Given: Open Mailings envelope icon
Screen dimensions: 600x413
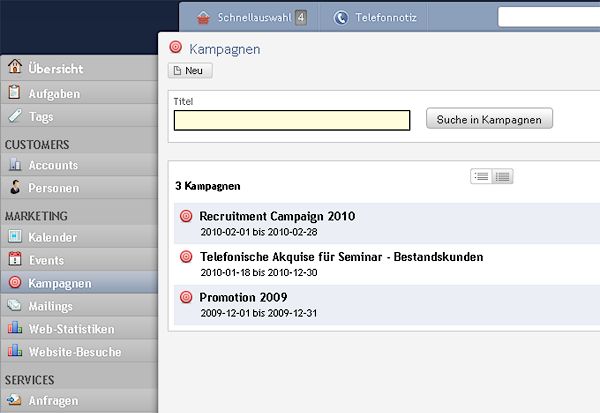Looking at the screenshot, I should pyautogui.click(x=15, y=305).
